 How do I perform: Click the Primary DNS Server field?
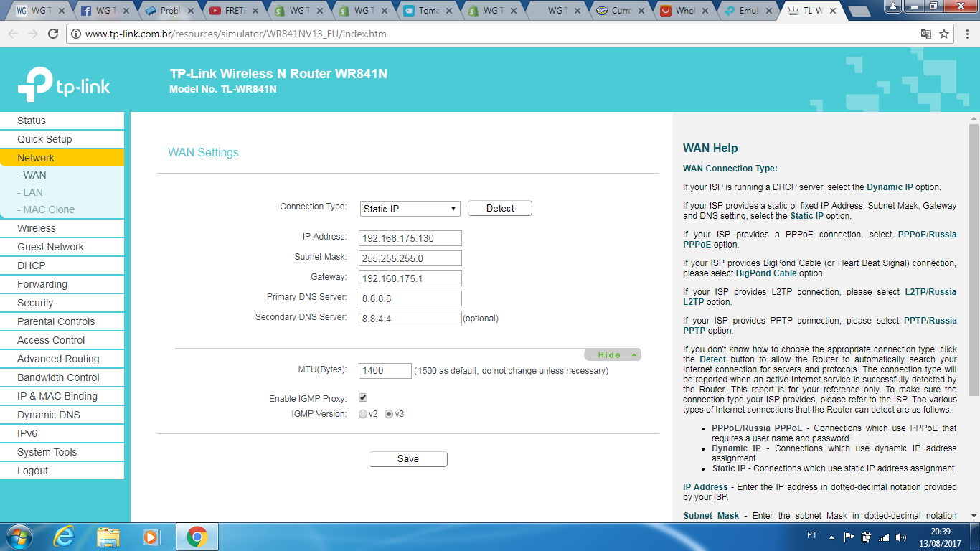[x=410, y=298]
